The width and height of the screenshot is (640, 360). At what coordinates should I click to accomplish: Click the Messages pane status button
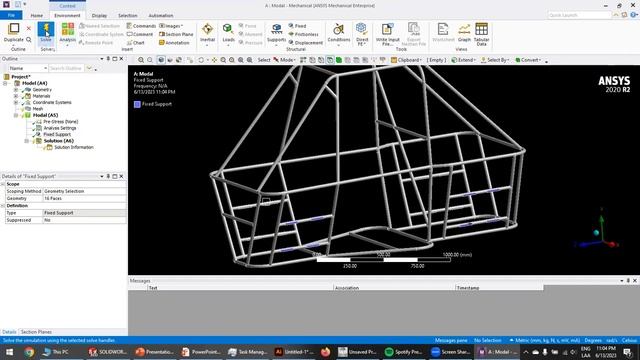451,340
